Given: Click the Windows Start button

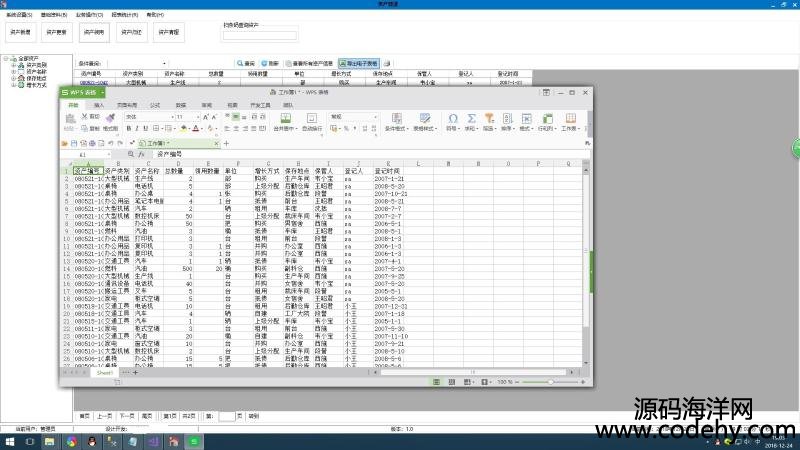Looking at the screenshot, I should click(10, 441).
